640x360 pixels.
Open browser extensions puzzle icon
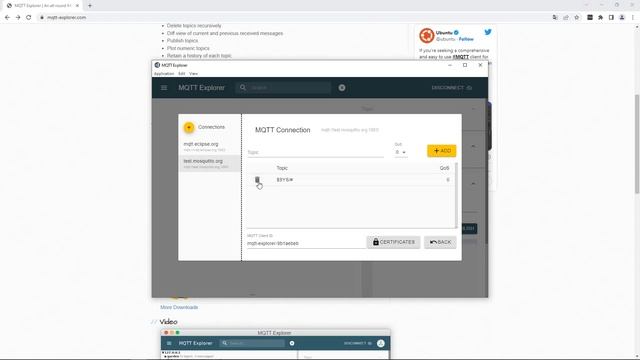(x=600, y=18)
